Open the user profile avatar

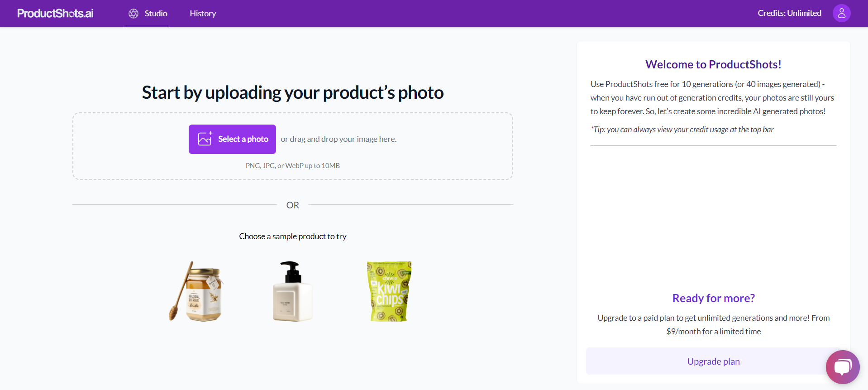841,13
